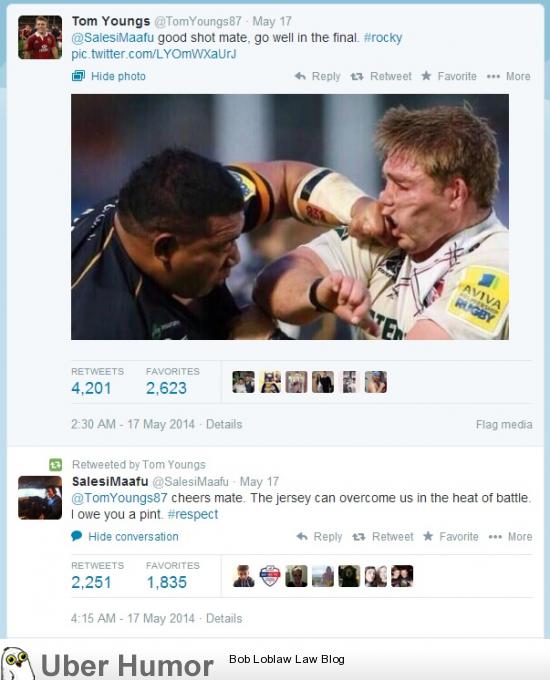Open Tom Youngs' profile avatar

(40, 37)
